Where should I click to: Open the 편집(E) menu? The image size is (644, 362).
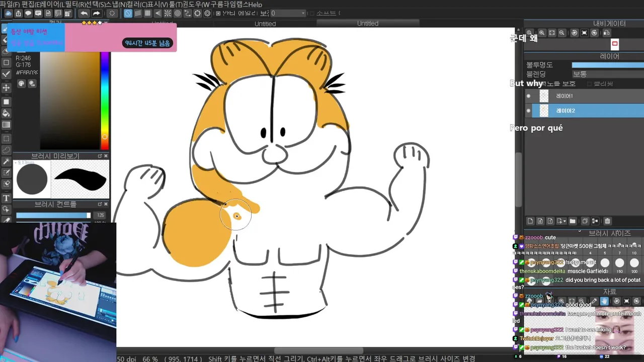[31, 4]
